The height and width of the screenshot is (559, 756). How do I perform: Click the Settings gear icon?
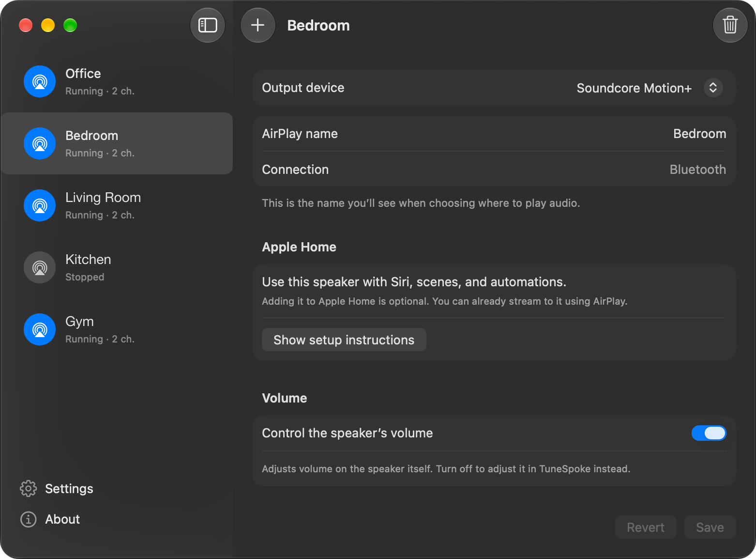click(x=29, y=489)
